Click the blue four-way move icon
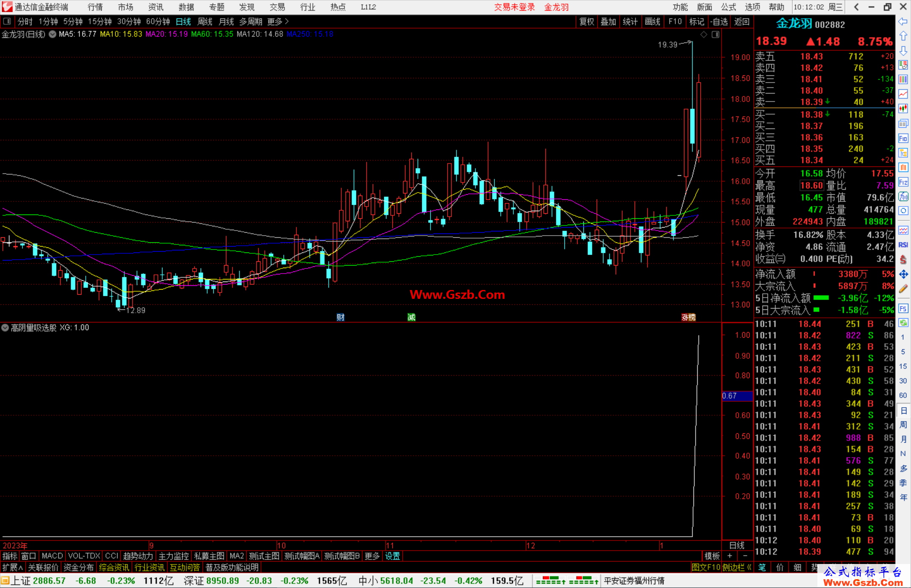This screenshot has height=588, width=911. pyautogui.click(x=903, y=274)
